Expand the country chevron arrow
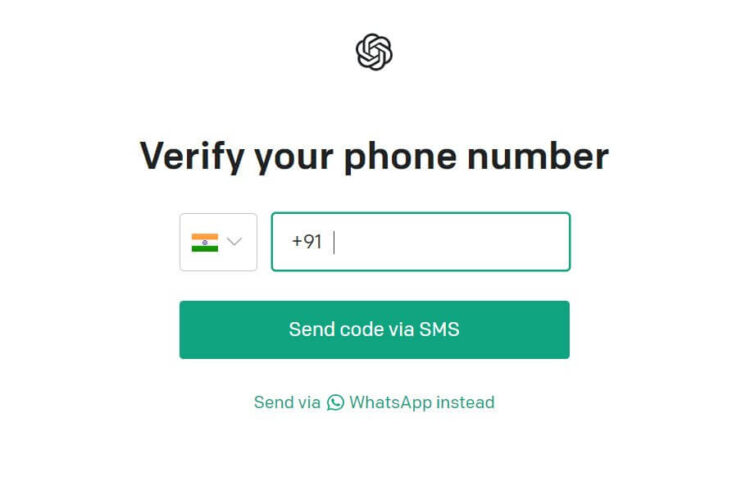Viewport: 741px width, 486px height. [234, 242]
